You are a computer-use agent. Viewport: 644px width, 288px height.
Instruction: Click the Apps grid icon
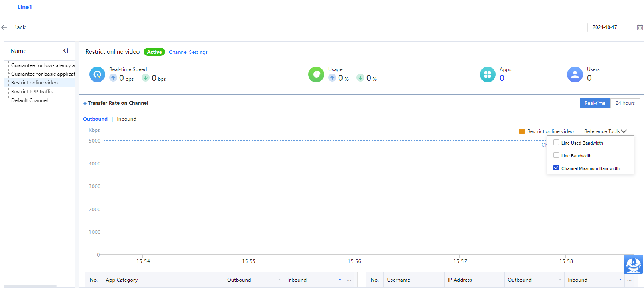pyautogui.click(x=487, y=74)
